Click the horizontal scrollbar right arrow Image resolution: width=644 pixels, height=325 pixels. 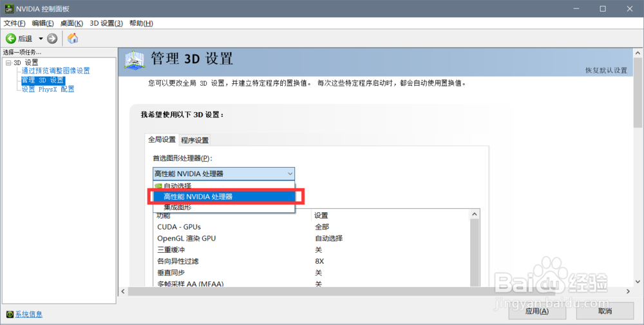[x=628, y=291]
